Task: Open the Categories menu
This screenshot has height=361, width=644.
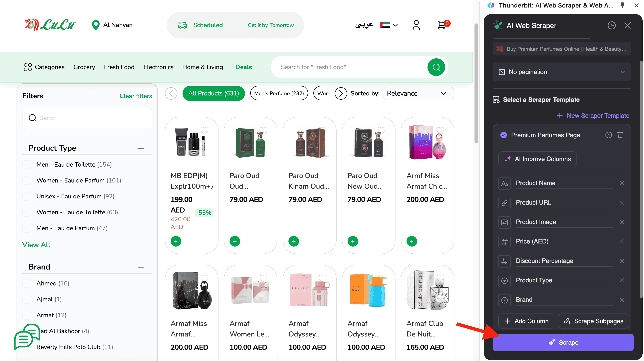Action: (44, 67)
